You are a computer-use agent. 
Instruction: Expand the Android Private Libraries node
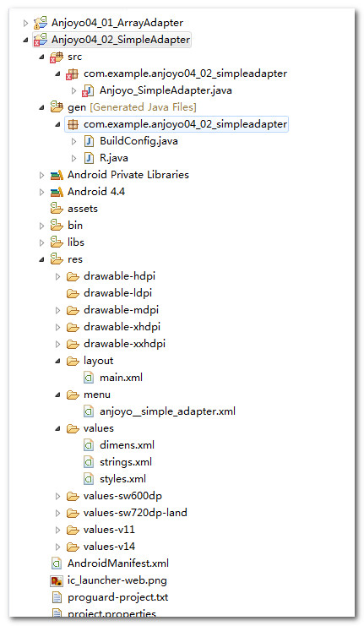(42, 175)
